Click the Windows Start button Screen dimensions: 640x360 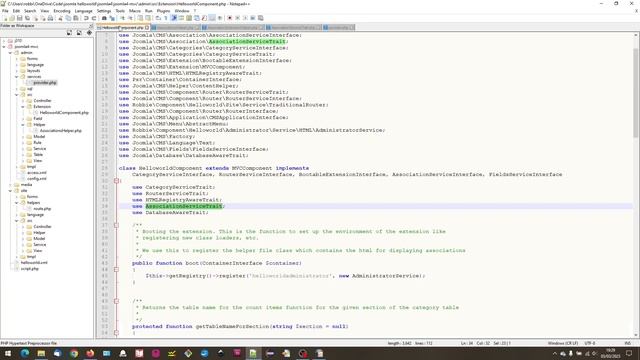(x=8, y=353)
